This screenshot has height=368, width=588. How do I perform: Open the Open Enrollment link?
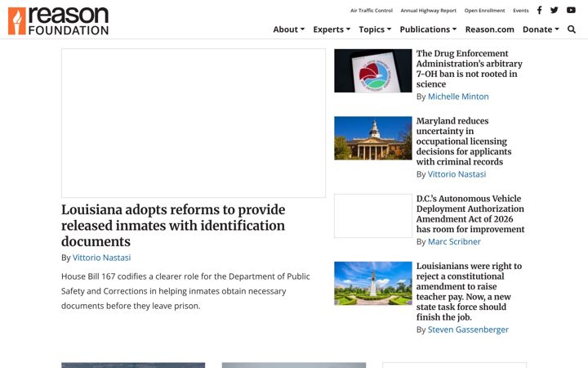click(x=484, y=11)
